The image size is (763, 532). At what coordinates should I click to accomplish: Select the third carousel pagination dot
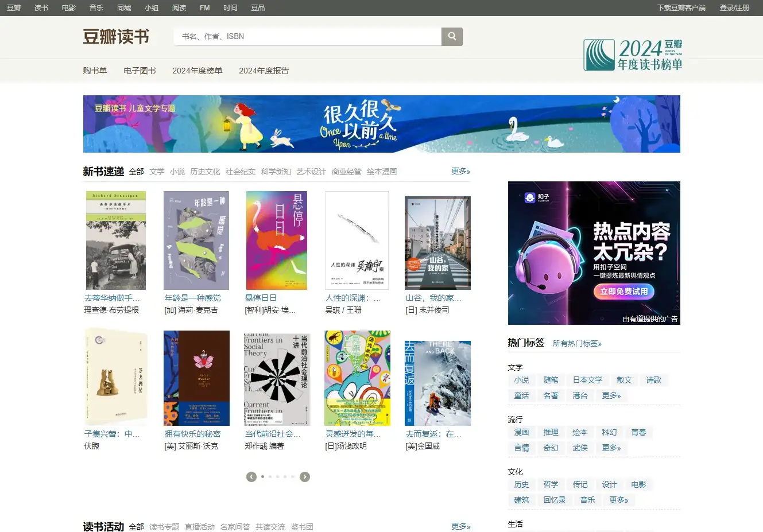[278, 476]
